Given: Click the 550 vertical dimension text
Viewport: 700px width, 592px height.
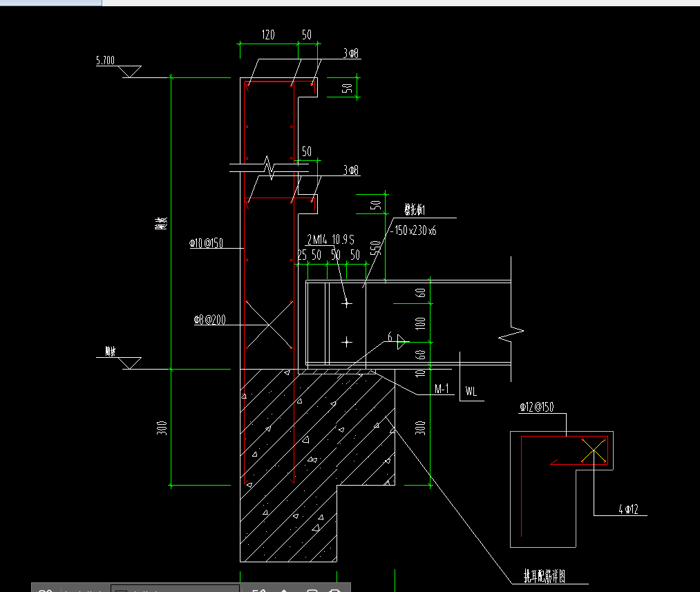Looking at the screenshot, I should 376,249.
